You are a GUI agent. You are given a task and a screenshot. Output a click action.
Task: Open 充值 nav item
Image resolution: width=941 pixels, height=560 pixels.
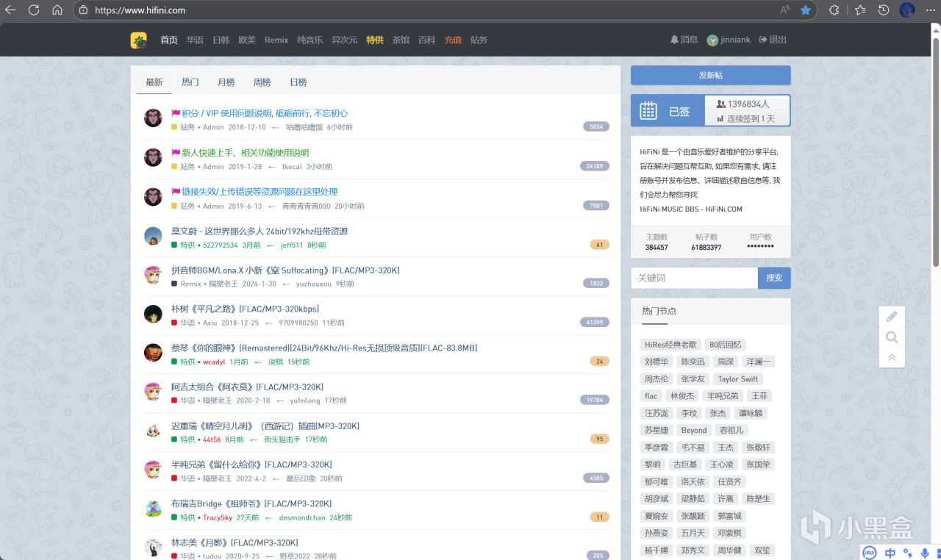pyautogui.click(x=453, y=40)
